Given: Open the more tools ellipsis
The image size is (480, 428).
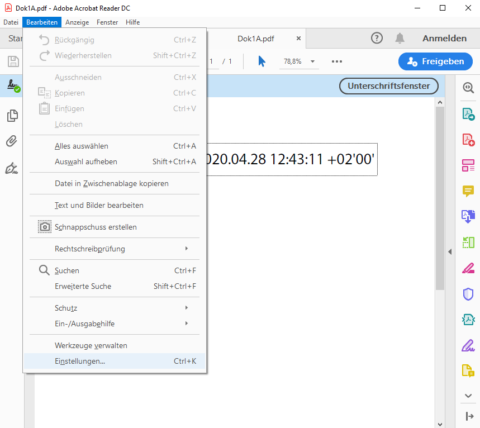Looking at the screenshot, I should (337, 61).
